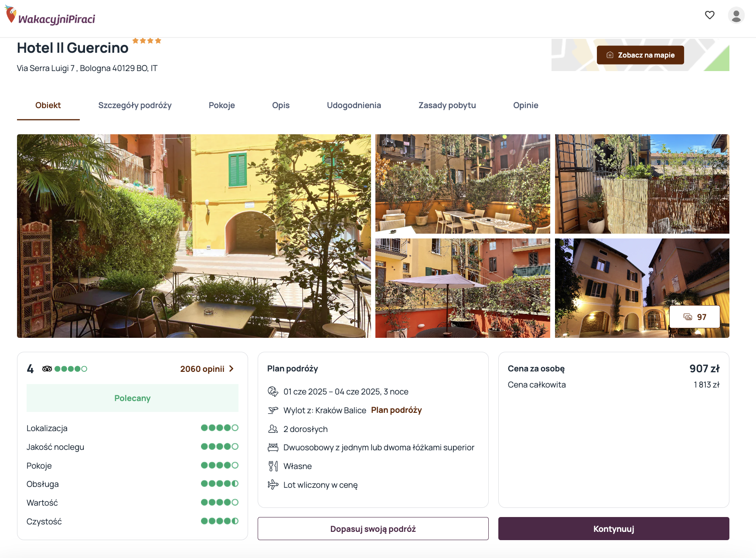The height and width of the screenshot is (558, 756).
Task: Click Jakość noclegu rating bubbles
Action: [x=220, y=446]
